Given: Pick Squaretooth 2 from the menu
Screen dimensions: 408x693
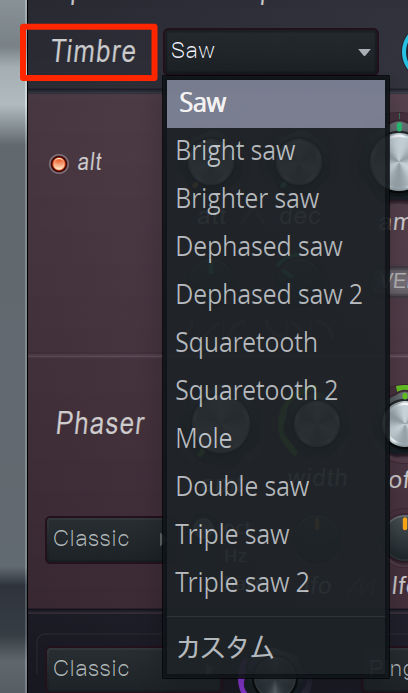Looking at the screenshot, I should pyautogui.click(x=276, y=391).
